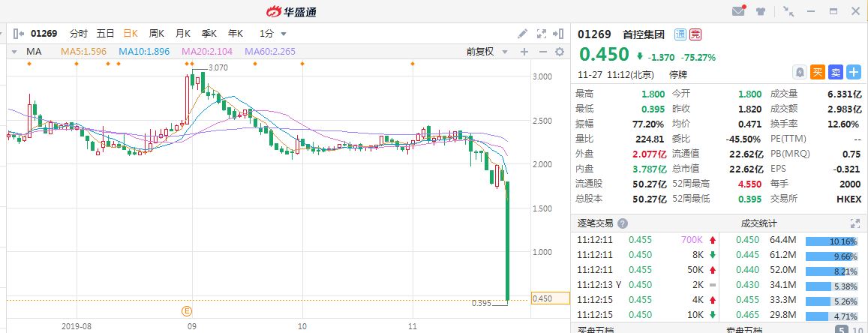Open the chart settings gear
Viewport: 868px width, 333px height.
tap(560, 52)
